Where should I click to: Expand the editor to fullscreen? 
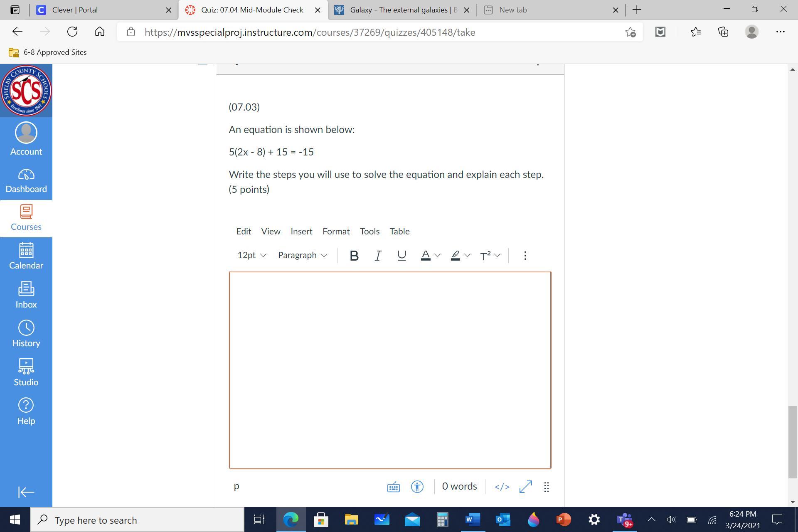point(525,487)
